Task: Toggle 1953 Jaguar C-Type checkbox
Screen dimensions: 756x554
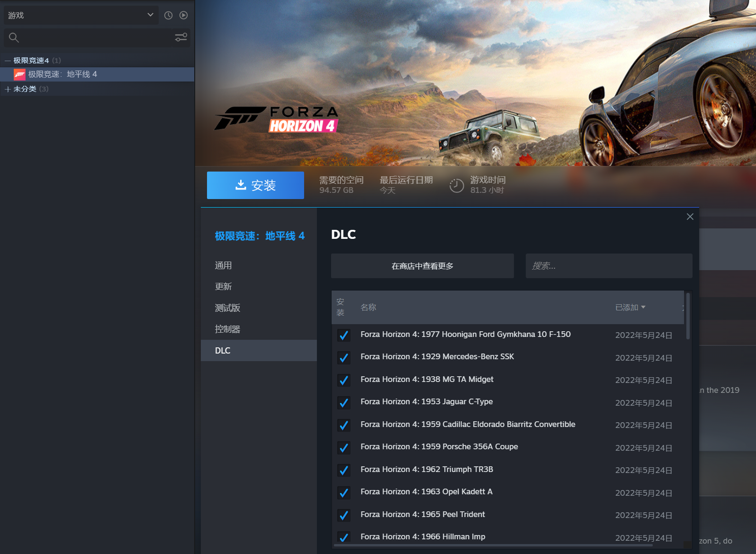Action: pos(344,403)
